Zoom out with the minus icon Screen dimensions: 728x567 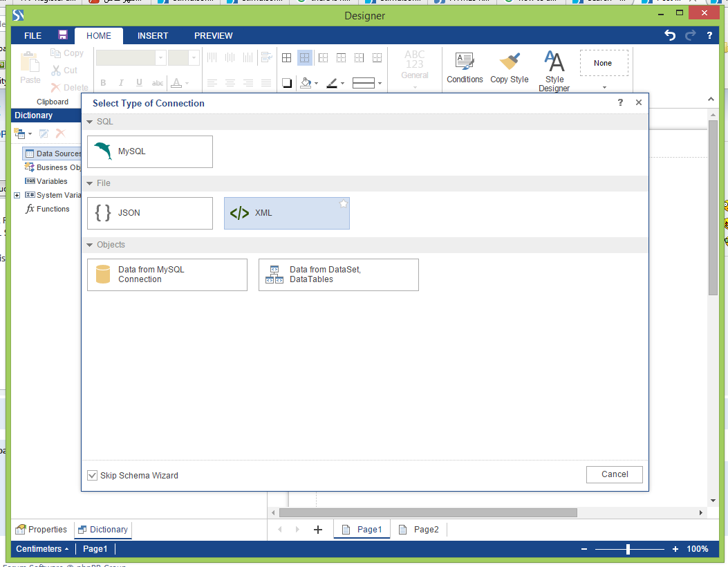584,549
